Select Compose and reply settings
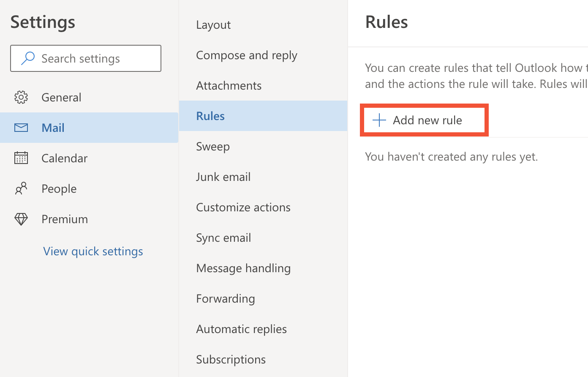The image size is (588, 377). 246,55
